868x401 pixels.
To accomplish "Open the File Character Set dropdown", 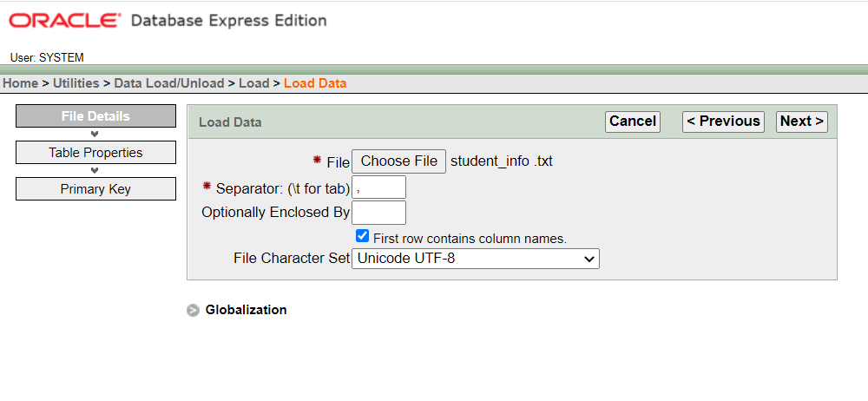I will click(x=475, y=259).
